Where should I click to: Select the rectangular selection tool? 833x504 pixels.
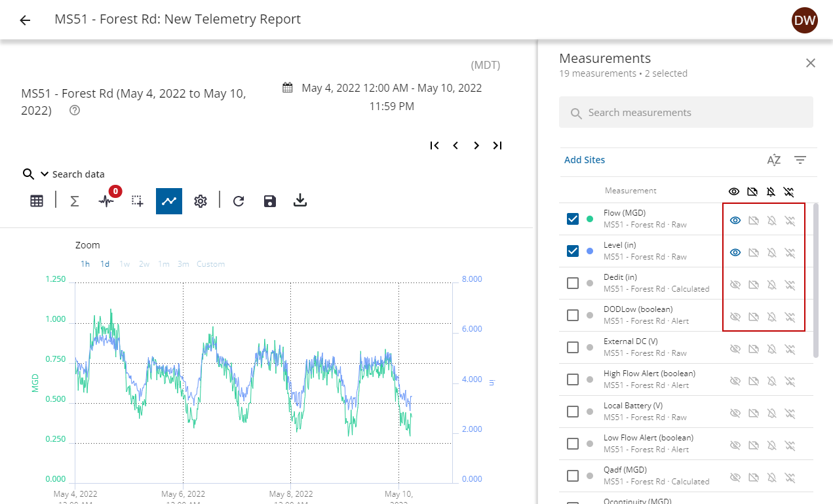[x=137, y=201]
